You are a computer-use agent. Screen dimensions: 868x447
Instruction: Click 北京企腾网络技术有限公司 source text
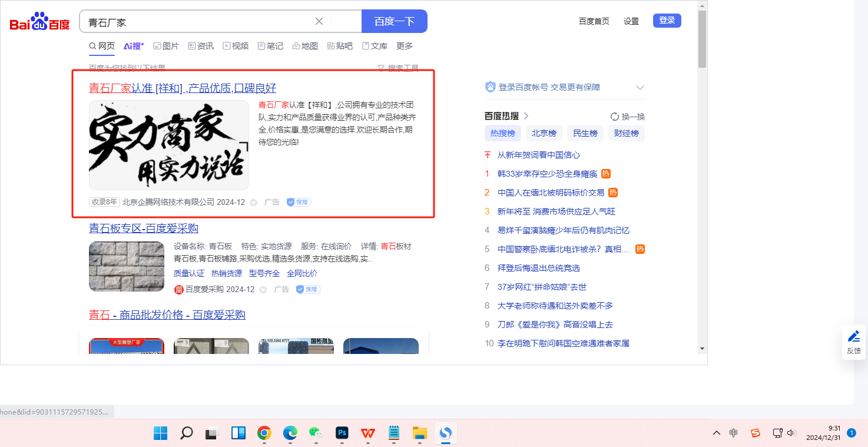(x=168, y=202)
